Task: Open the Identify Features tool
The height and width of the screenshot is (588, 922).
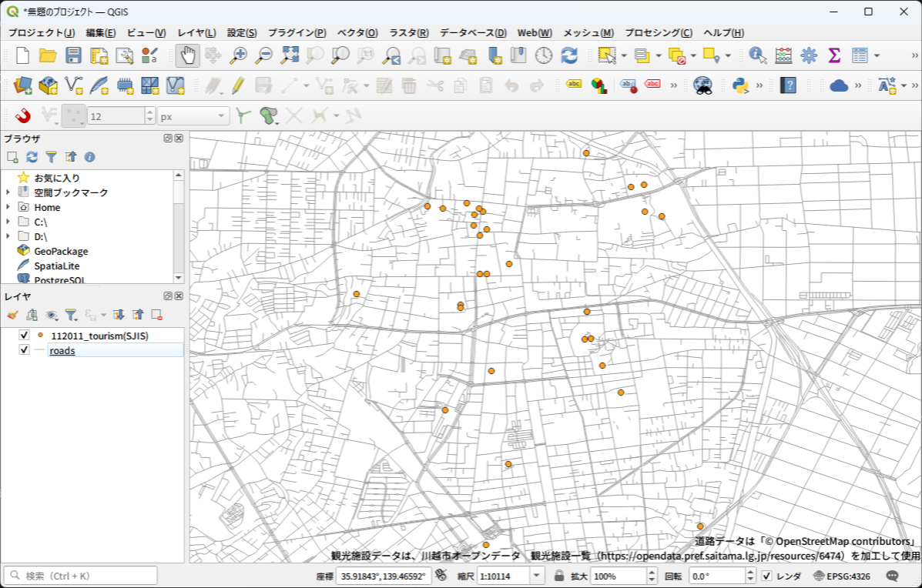Action: (758, 55)
